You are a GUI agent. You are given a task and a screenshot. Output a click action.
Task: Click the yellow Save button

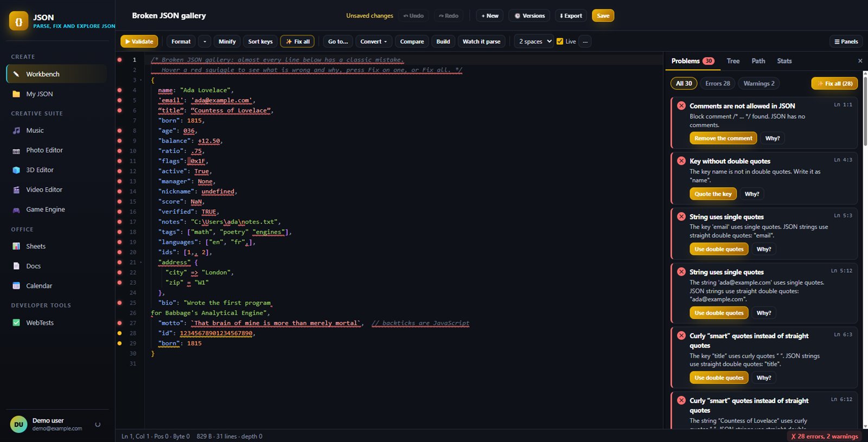click(x=603, y=16)
